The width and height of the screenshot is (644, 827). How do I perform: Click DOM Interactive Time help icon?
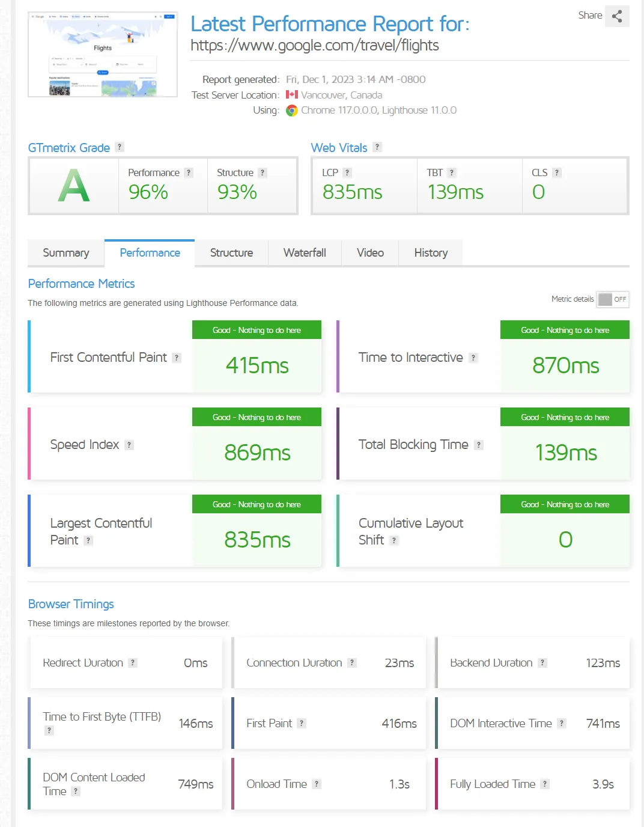562,723
